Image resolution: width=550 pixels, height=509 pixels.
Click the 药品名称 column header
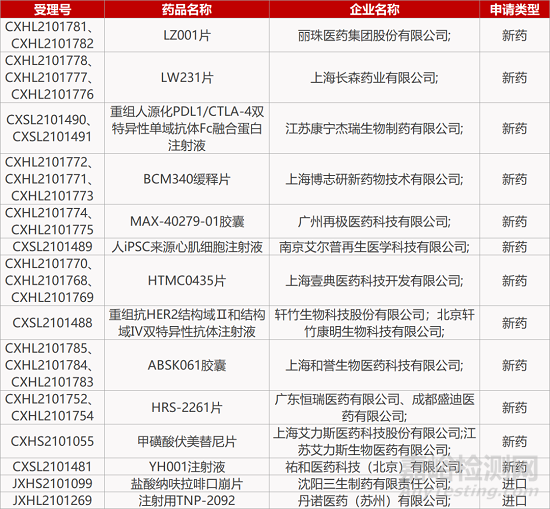(x=187, y=9)
